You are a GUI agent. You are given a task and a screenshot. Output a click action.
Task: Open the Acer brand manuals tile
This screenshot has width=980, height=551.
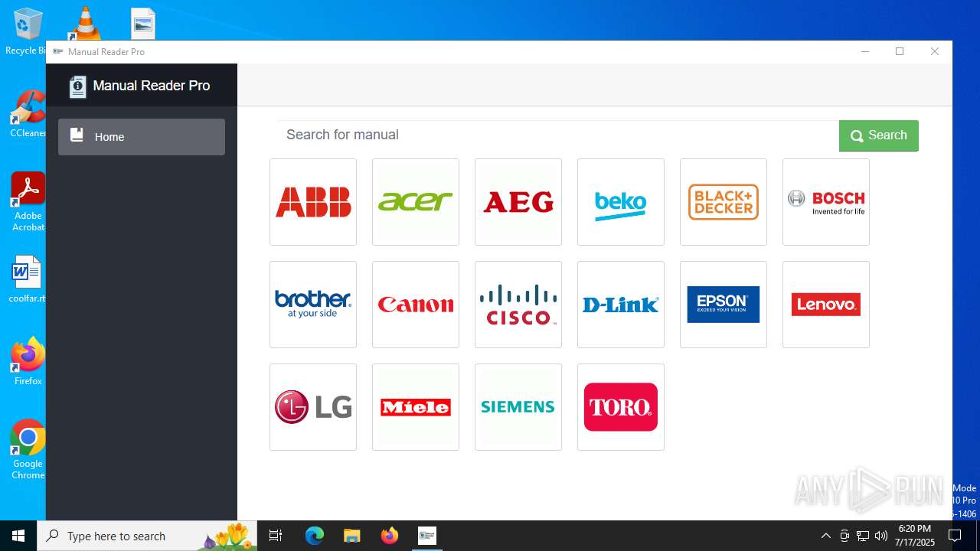tap(416, 202)
